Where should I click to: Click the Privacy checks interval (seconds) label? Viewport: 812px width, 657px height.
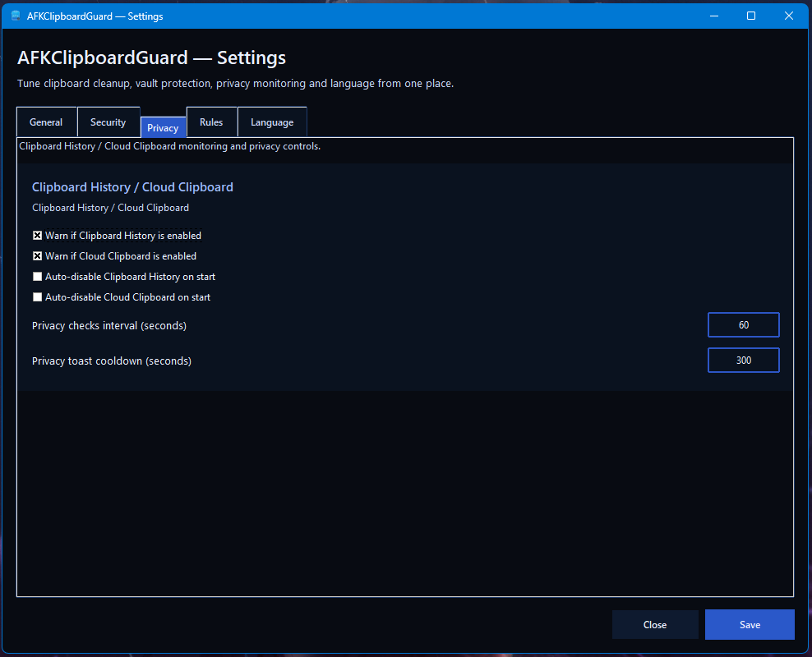109,326
